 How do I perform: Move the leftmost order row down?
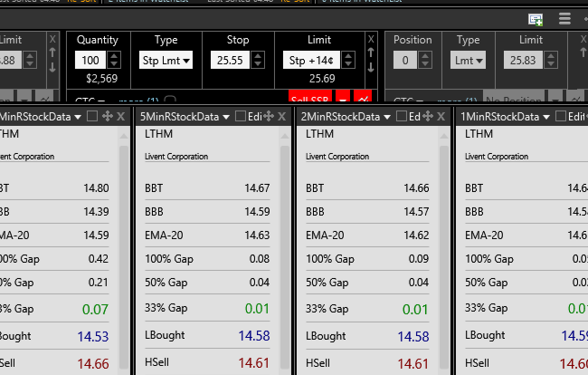[52, 68]
